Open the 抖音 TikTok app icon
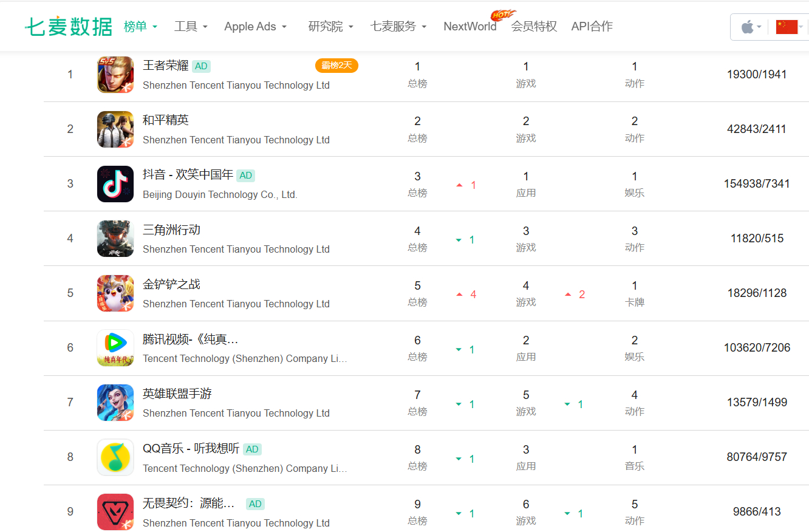 click(x=115, y=184)
